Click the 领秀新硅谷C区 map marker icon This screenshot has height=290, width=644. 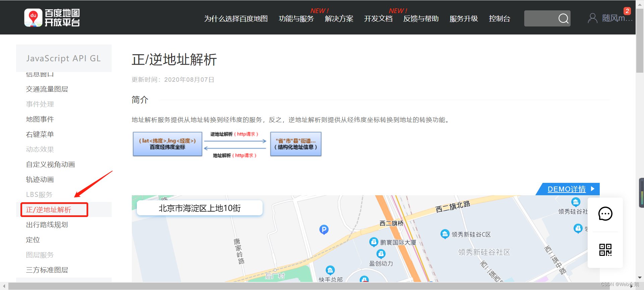pos(445,234)
